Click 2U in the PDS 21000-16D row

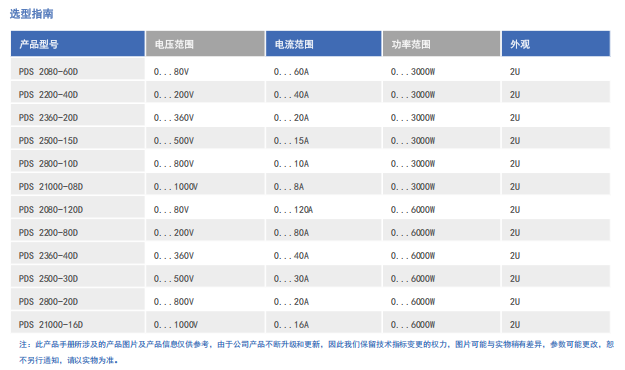coord(515,325)
